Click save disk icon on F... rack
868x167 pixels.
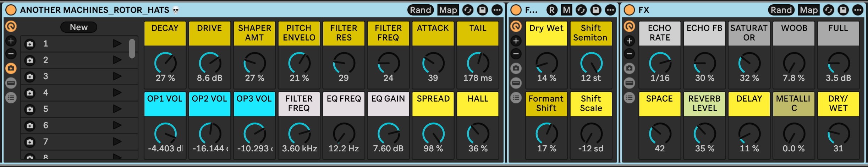596,10
